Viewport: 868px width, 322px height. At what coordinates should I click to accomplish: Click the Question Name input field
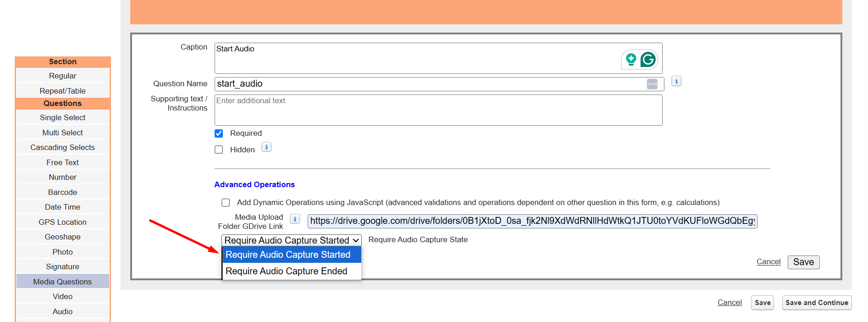coord(439,84)
